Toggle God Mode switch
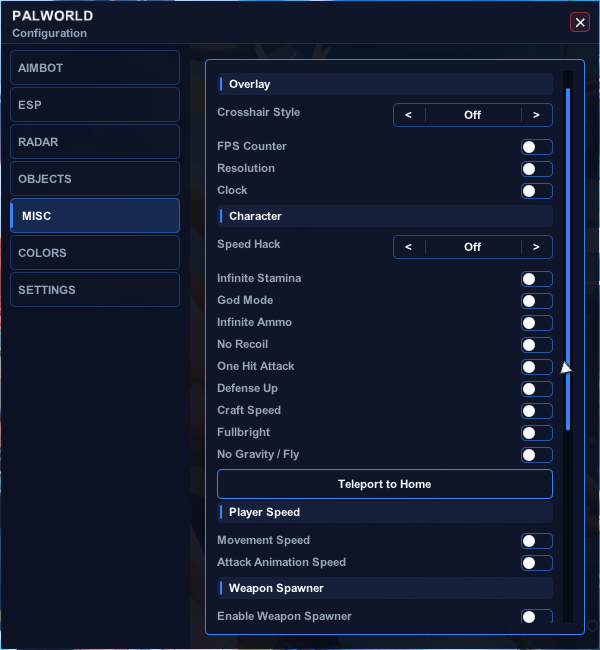This screenshot has height=650, width=600. (x=537, y=301)
